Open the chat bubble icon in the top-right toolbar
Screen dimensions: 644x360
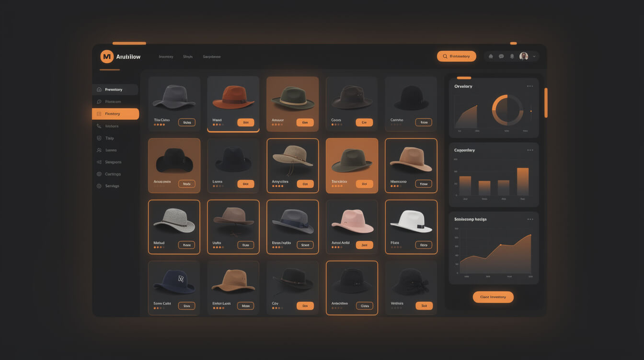pos(501,56)
